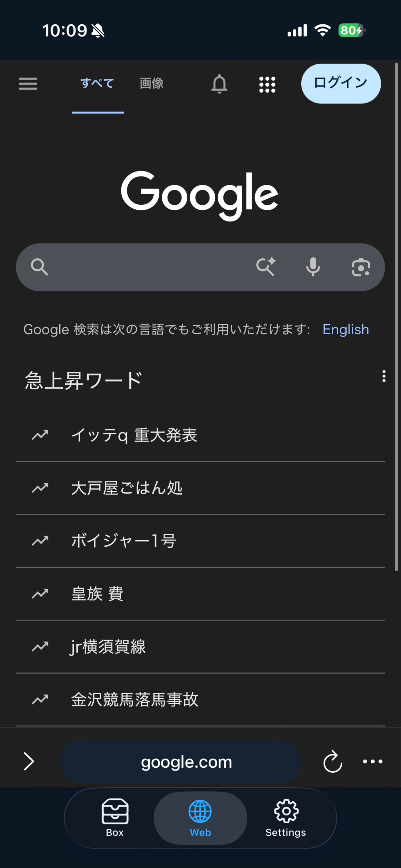This screenshot has width=401, height=868.
Task: Open the browser three-dot more menu
Action: [373, 761]
